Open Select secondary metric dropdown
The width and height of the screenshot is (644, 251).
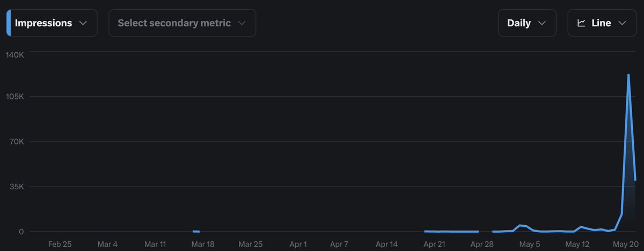pos(182,23)
